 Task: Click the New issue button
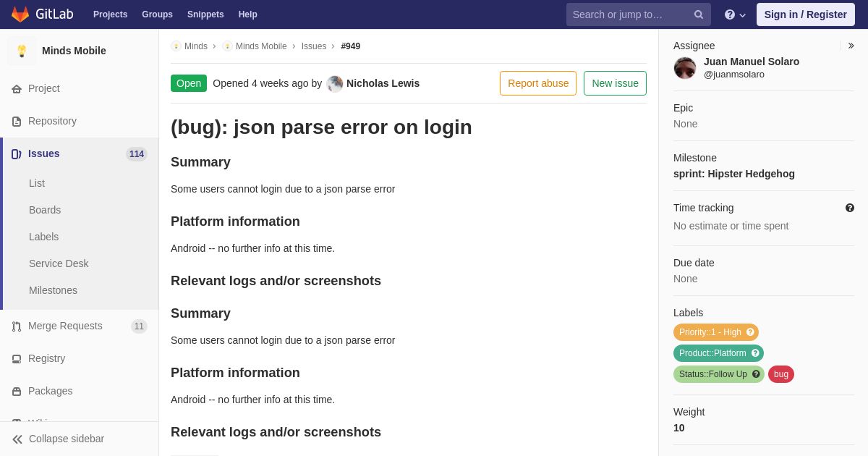tap(615, 83)
